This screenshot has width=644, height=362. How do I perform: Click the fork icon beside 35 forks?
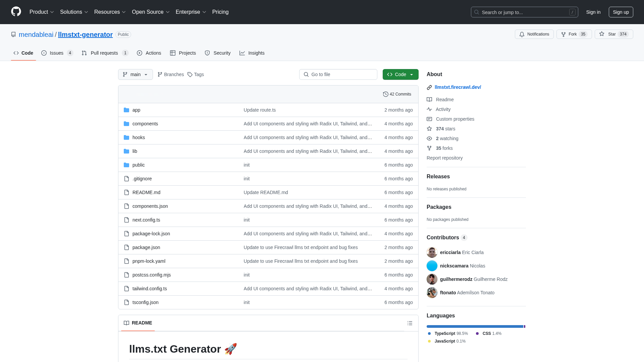pos(429,148)
